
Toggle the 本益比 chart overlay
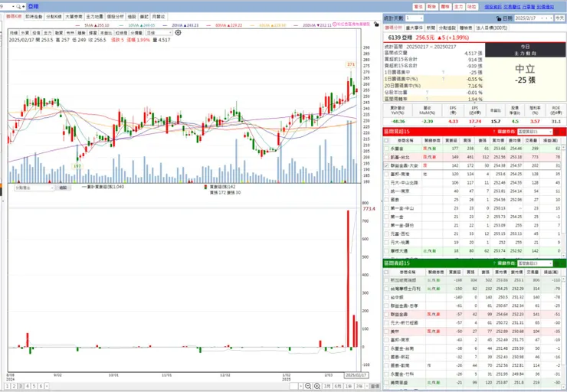tap(106, 33)
